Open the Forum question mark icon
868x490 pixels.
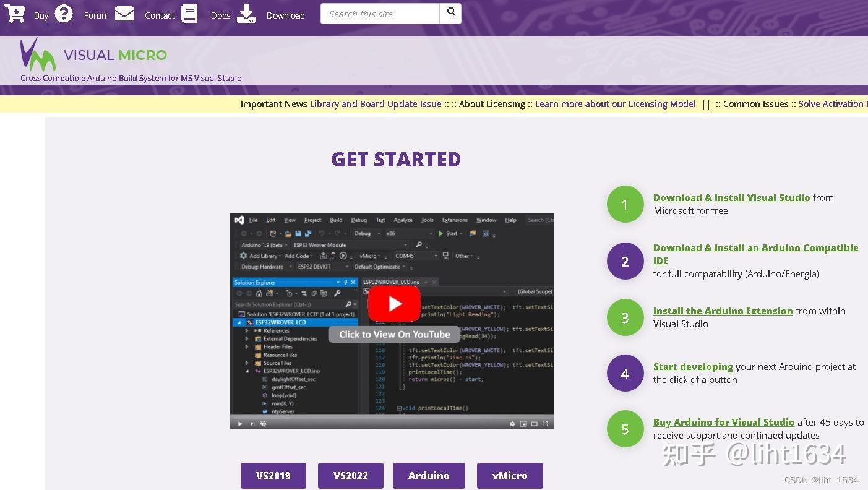63,13
